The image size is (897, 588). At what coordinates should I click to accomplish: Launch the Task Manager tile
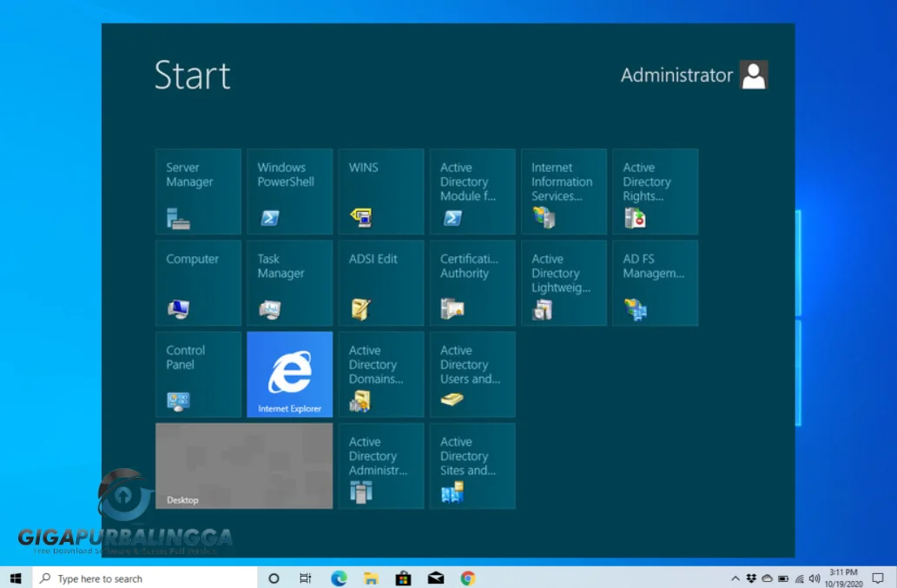pyautogui.click(x=289, y=283)
